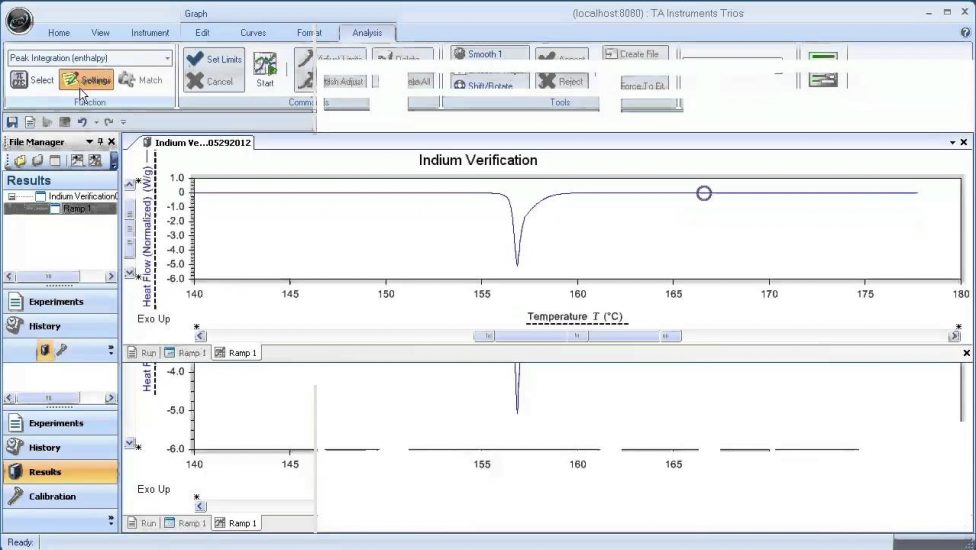
Task: Open the File Manager panel options arrow
Action: (x=89, y=142)
